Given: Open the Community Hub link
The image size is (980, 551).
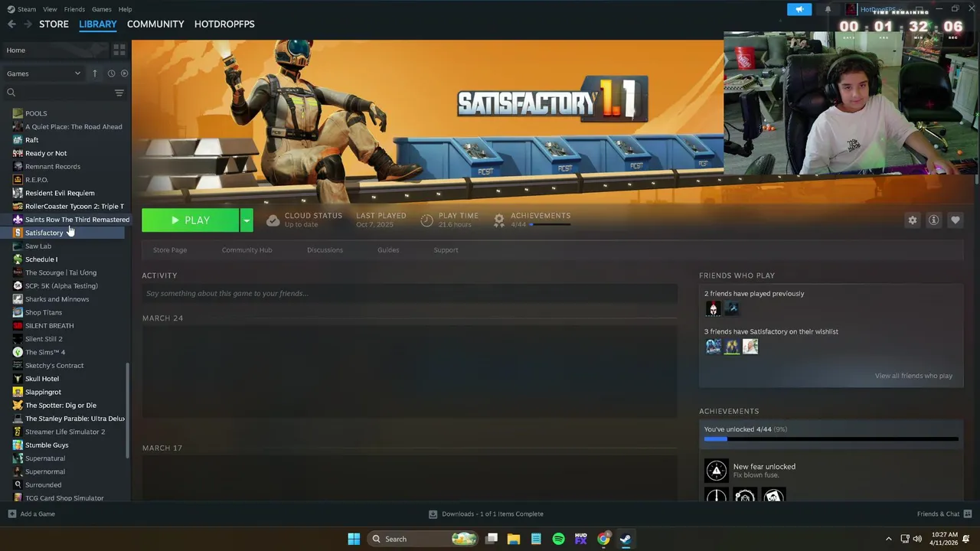Looking at the screenshot, I should click(247, 250).
